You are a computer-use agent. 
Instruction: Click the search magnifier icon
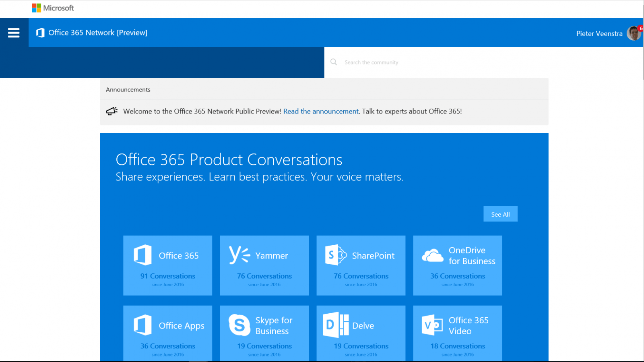334,62
